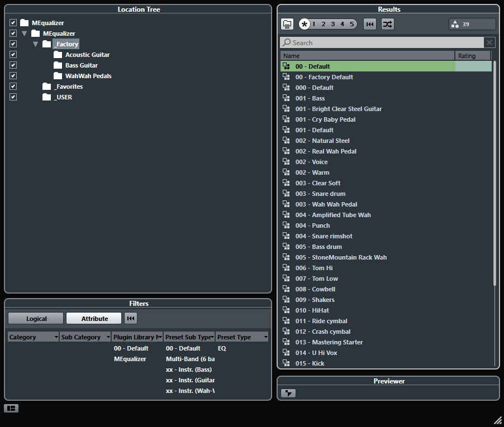Click the preset icon beside 003 - Snare drum

(286, 193)
